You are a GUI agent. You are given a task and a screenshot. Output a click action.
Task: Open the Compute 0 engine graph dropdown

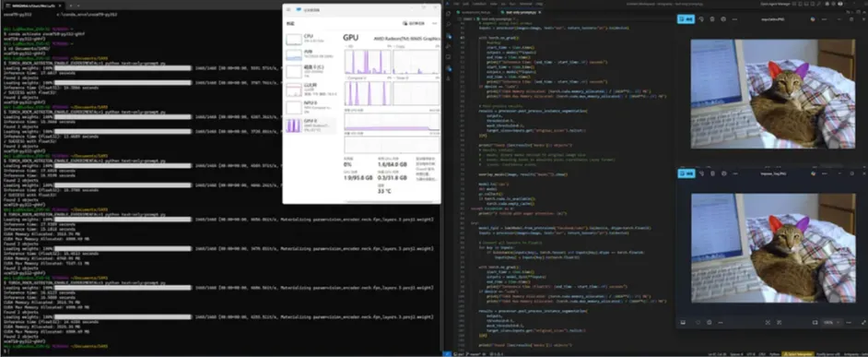[x=356, y=78]
